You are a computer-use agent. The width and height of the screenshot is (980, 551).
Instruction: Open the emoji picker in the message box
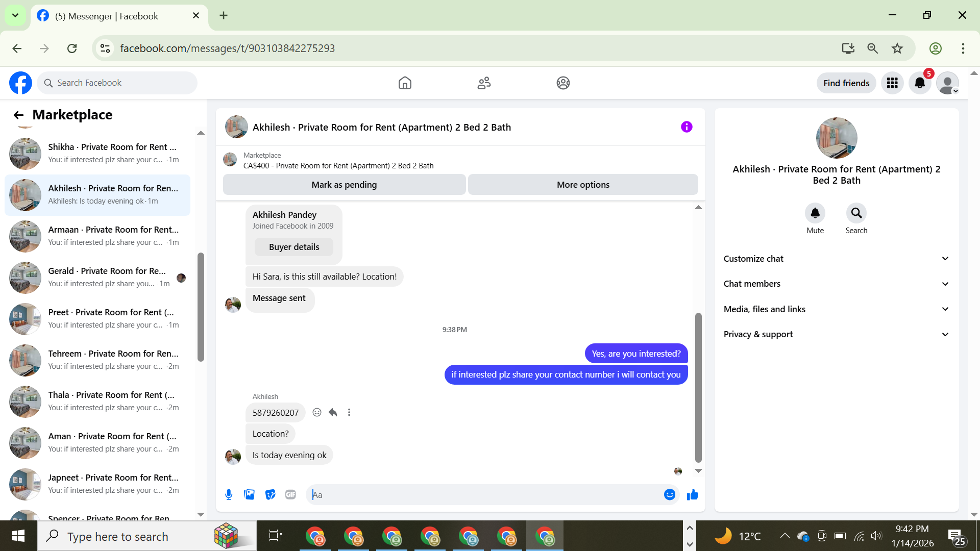tap(669, 494)
